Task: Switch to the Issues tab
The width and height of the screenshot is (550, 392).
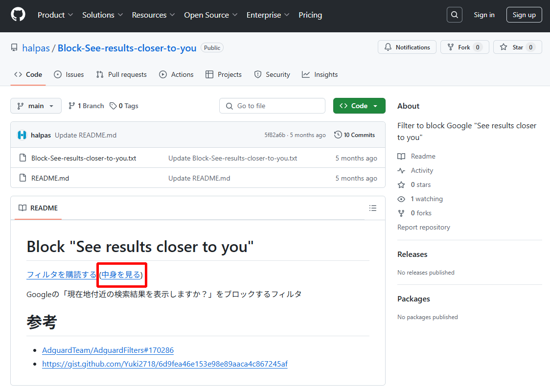Action: pos(69,74)
